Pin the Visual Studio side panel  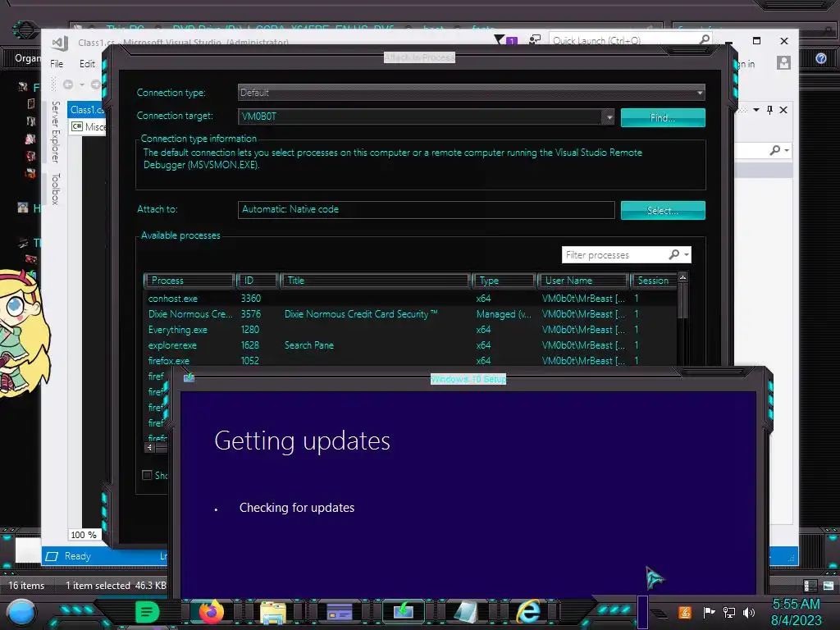pos(769,109)
